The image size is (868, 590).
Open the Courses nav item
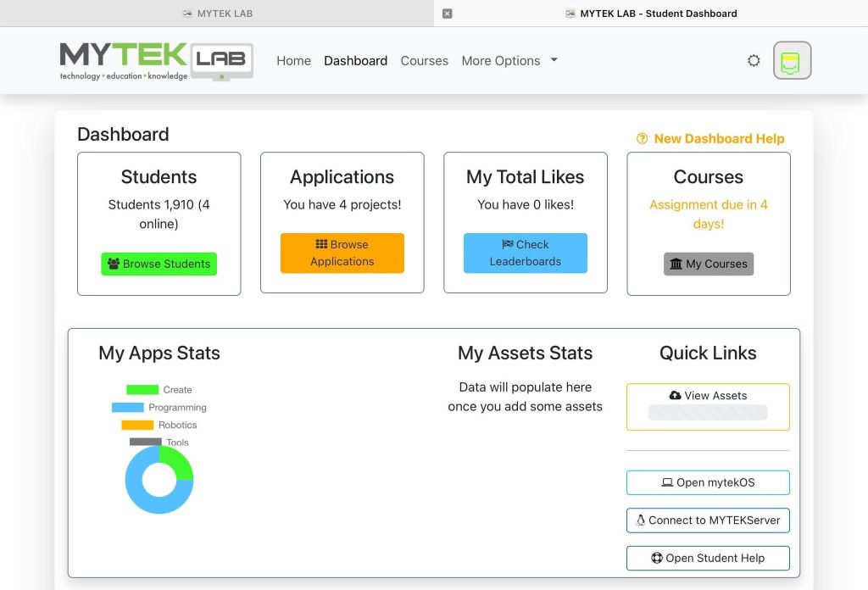424,61
